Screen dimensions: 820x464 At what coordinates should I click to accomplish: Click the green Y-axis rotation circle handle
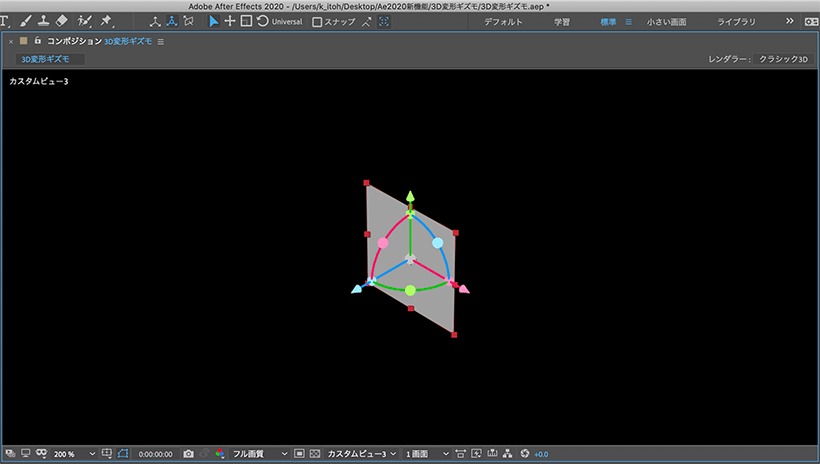coord(411,290)
